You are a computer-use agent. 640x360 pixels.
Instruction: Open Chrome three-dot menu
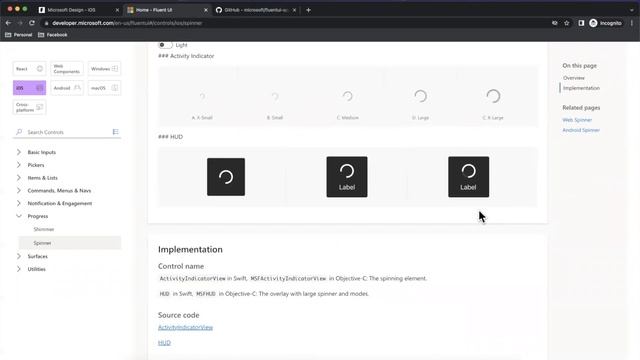[x=631, y=23]
